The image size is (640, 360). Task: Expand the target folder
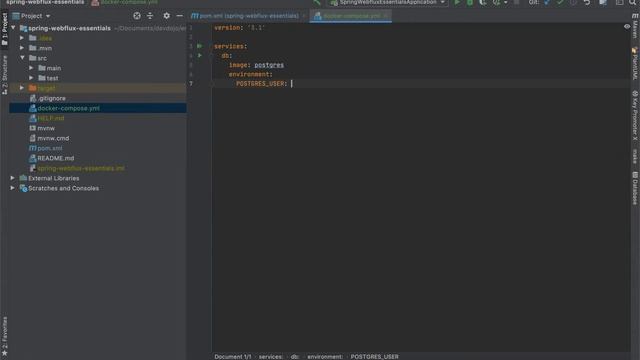pos(22,88)
